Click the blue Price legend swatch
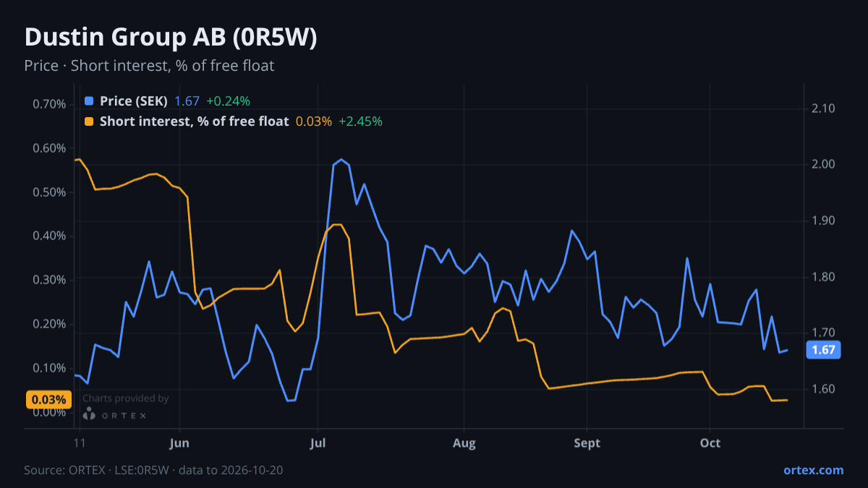The width and height of the screenshot is (868, 488). click(89, 101)
